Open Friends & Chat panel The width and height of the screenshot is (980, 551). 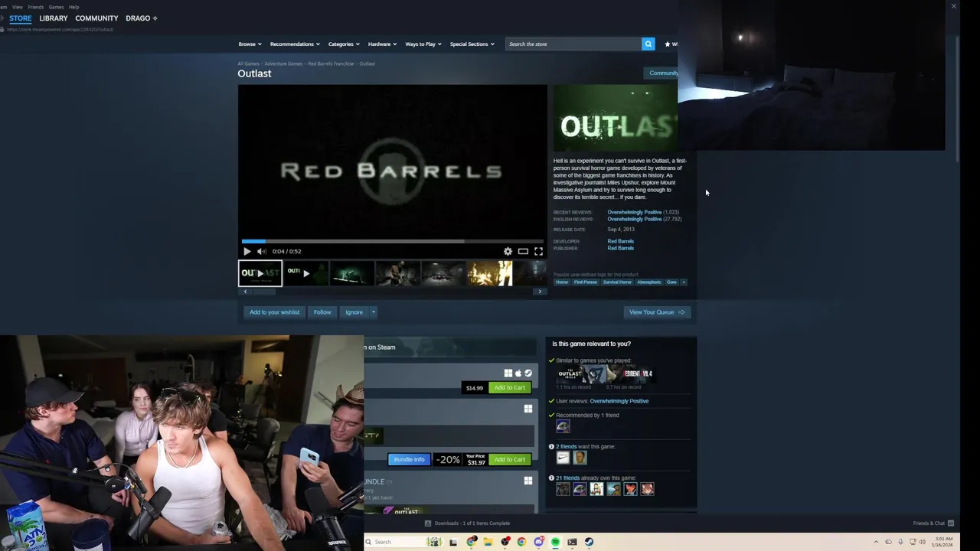[x=933, y=523]
